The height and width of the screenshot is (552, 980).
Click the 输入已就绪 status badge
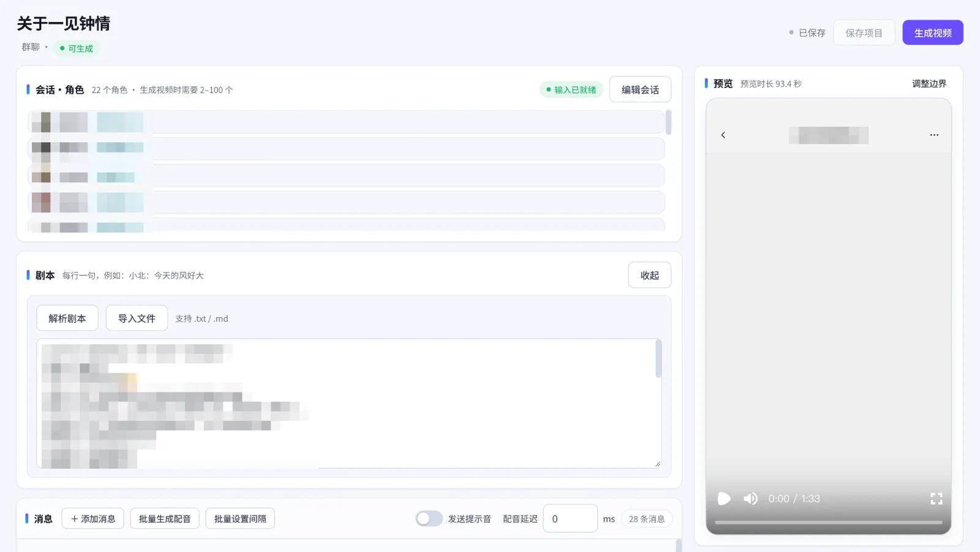pyautogui.click(x=571, y=89)
